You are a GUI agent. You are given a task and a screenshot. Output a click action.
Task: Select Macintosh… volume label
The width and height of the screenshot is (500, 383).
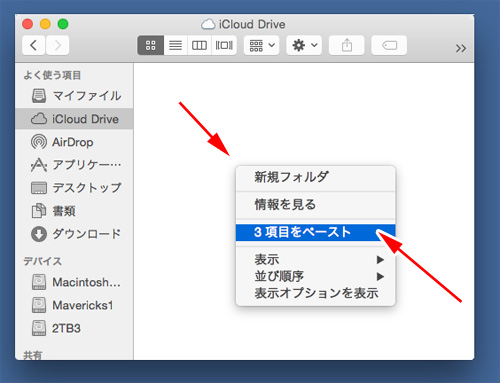(x=86, y=282)
